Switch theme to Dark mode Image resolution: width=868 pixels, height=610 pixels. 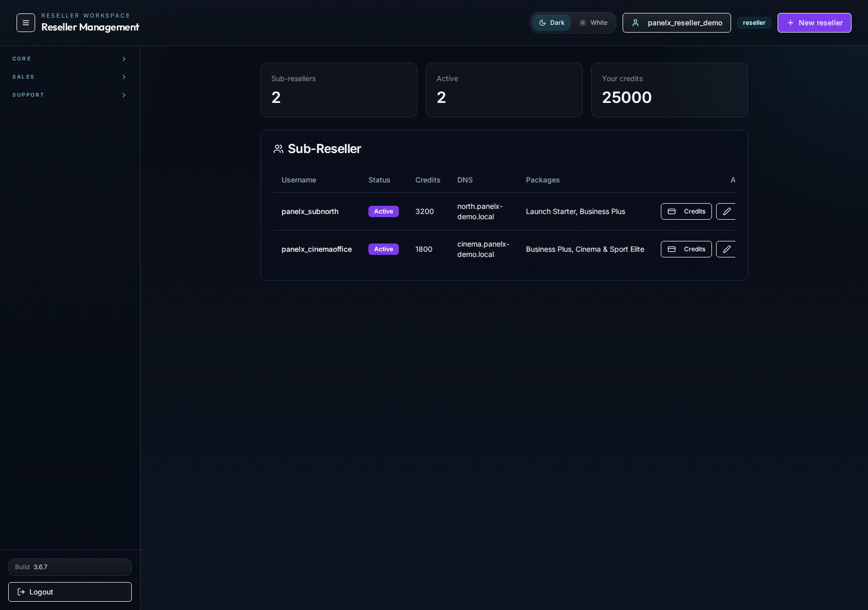coord(552,23)
